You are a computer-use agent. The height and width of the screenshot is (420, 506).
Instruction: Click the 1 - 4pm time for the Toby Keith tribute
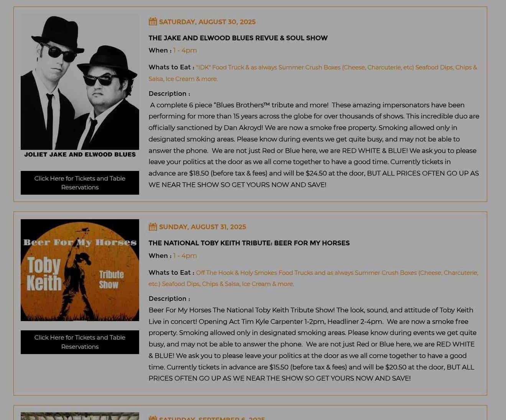pos(185,256)
